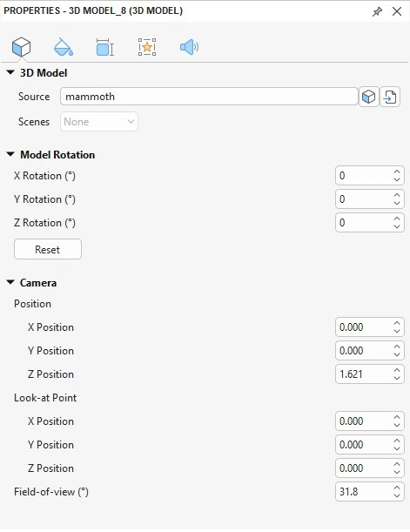Screen dimensions: 410x532
Task: Decrease X Rotation with down arrow
Action: (x=397, y=179)
